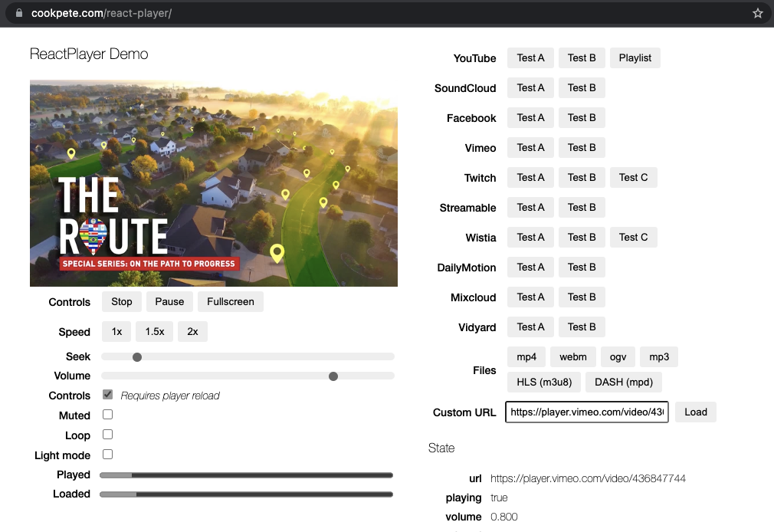
Task: Click the bookmark star in the address bar
Action: [x=758, y=13]
